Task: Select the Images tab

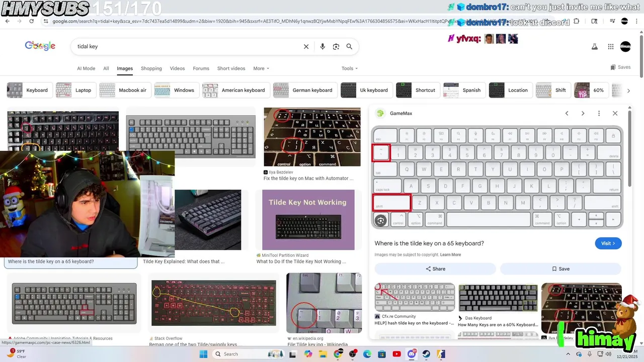Action: (125, 68)
